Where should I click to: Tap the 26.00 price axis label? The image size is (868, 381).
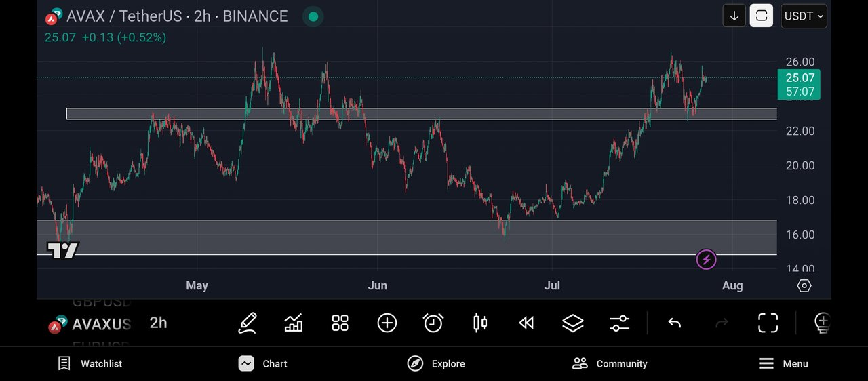tap(800, 62)
